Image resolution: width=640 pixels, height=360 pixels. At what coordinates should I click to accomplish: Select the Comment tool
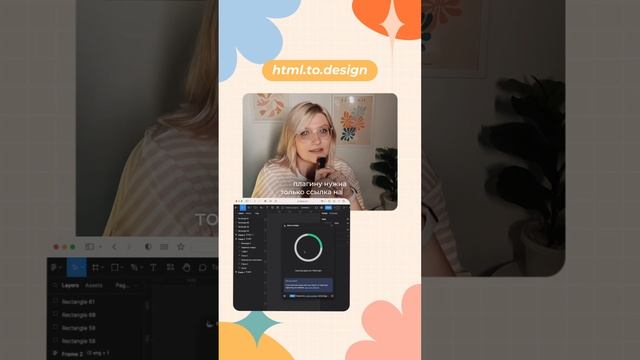click(x=202, y=267)
